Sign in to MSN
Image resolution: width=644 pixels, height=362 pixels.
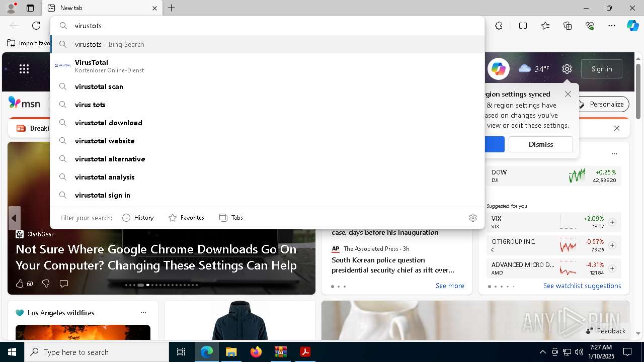click(602, 69)
